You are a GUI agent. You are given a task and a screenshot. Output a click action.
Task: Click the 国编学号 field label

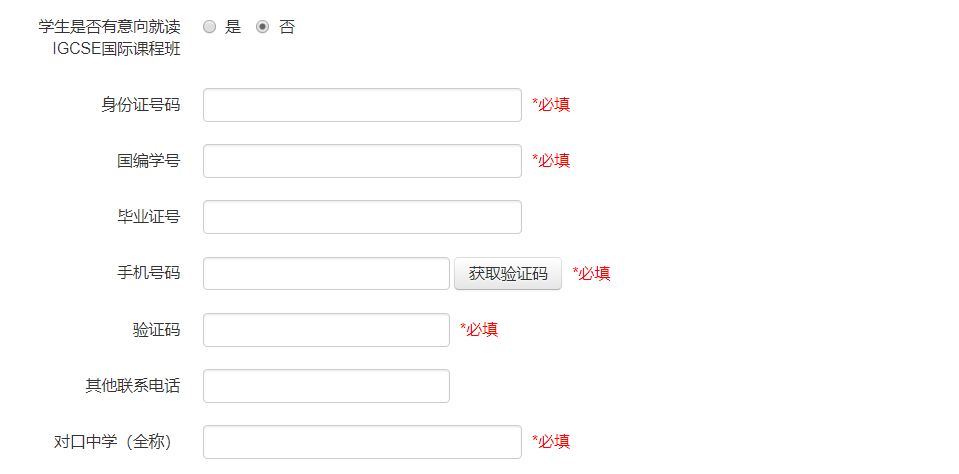pyautogui.click(x=148, y=161)
